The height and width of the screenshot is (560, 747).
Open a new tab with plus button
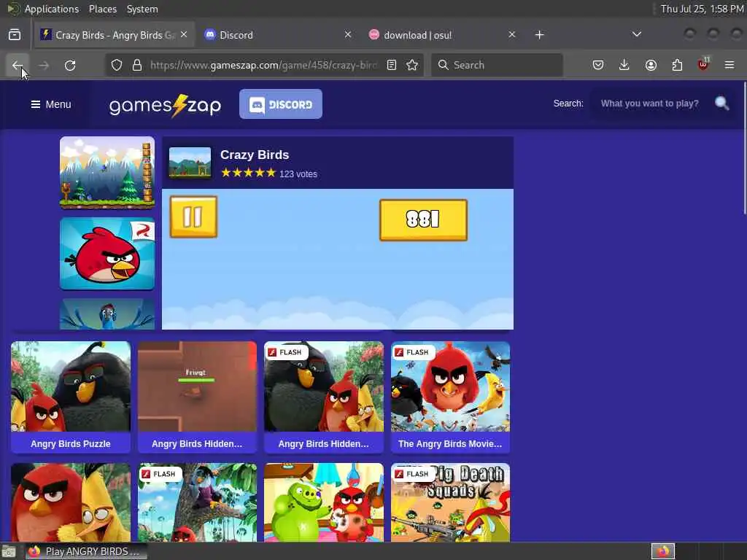point(539,35)
